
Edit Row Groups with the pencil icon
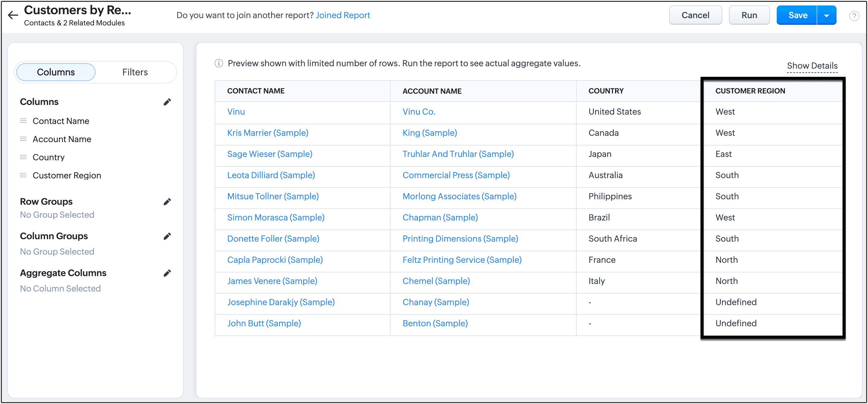pyautogui.click(x=167, y=202)
